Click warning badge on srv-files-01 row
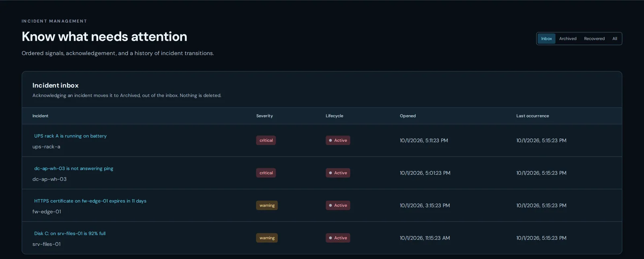The height and width of the screenshot is (259, 644). click(267, 238)
